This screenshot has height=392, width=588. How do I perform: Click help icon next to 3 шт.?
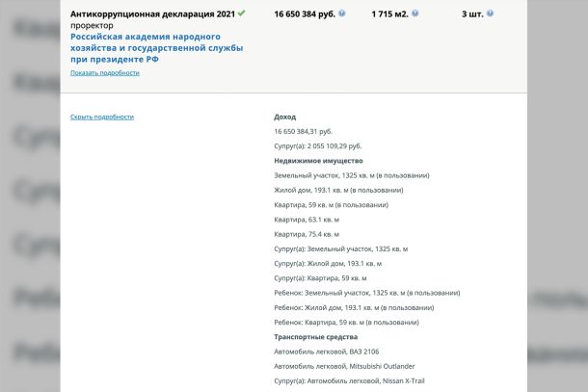click(x=491, y=14)
